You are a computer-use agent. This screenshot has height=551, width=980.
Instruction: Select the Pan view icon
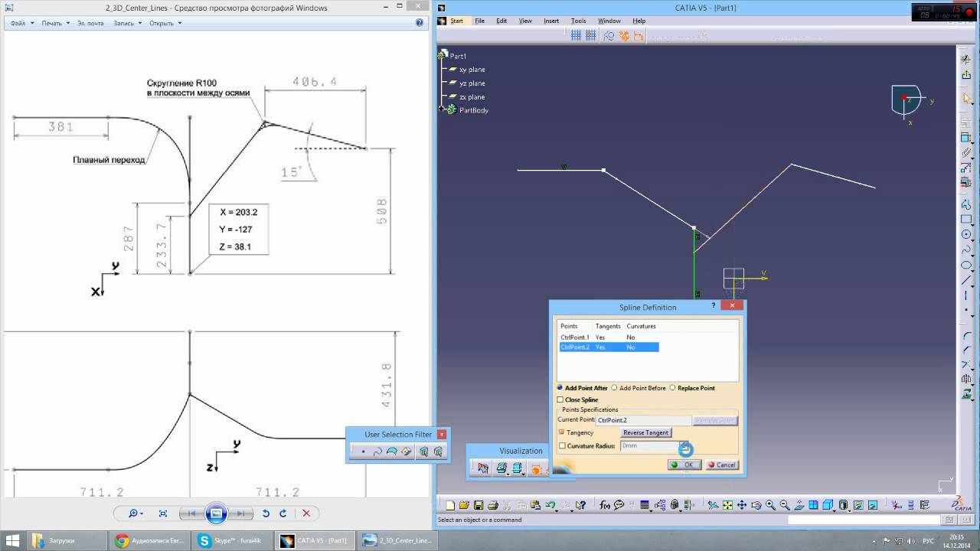tap(741, 505)
